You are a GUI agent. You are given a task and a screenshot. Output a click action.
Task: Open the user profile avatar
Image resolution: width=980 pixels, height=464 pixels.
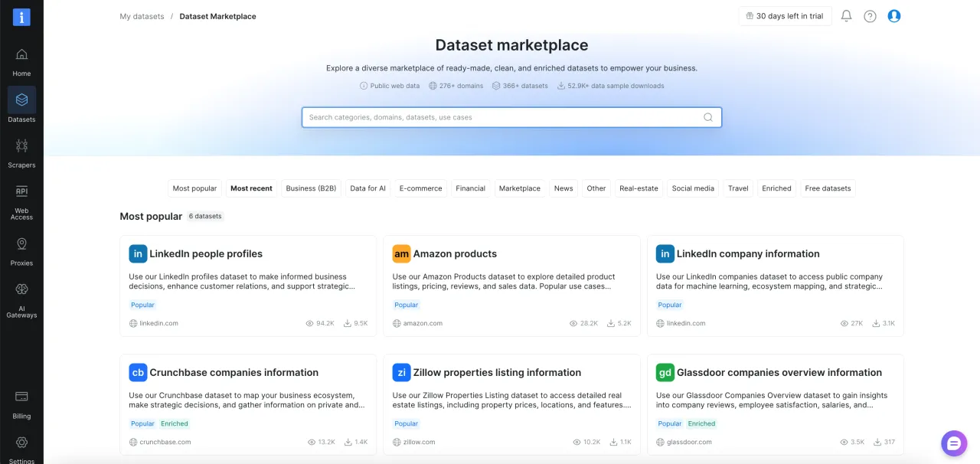click(893, 16)
